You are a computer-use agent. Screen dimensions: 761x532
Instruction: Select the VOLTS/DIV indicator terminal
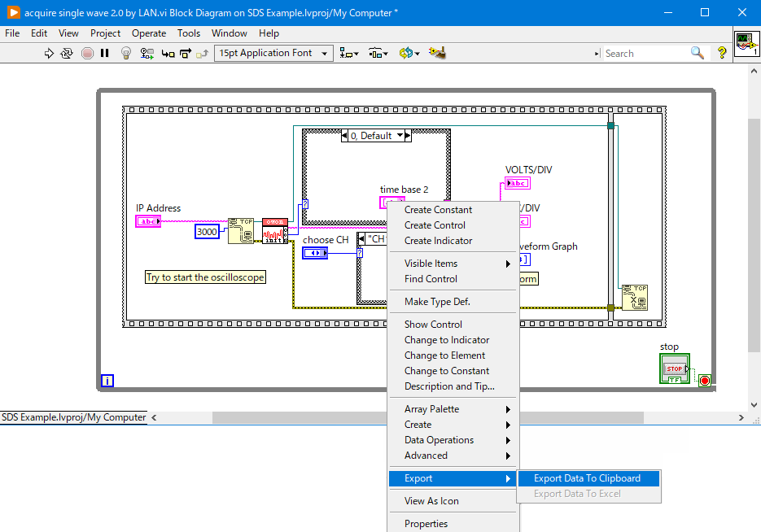point(518,183)
